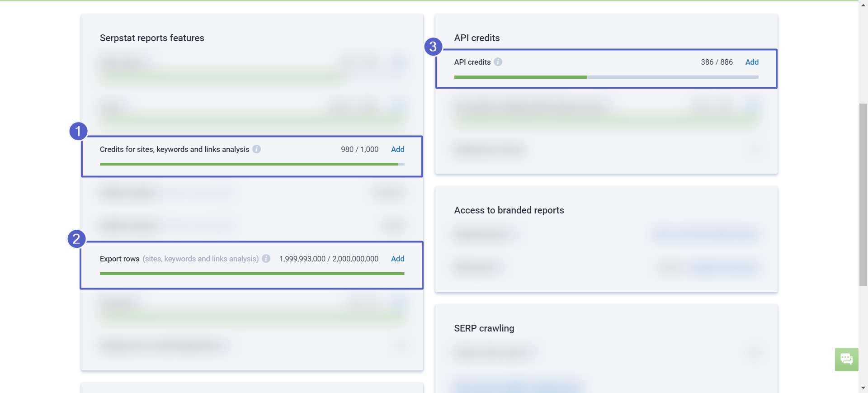
Task: Click the API credits usage progress bar
Action: pyautogui.click(x=606, y=77)
